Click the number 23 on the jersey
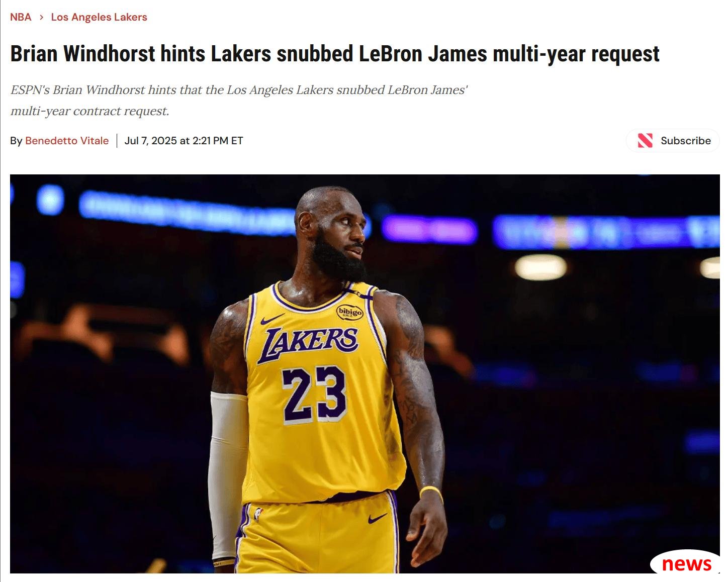Screen dimensions: 728x582 click(x=314, y=395)
